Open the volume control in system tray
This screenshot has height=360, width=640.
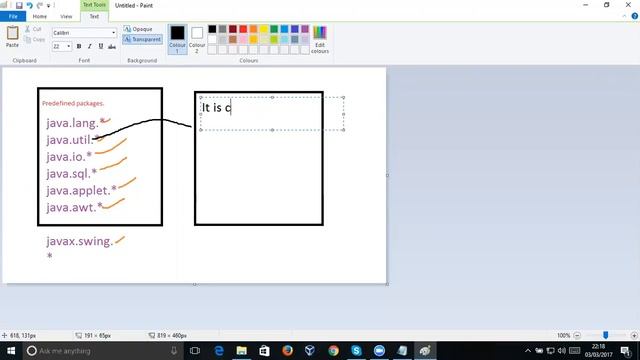[562, 351]
